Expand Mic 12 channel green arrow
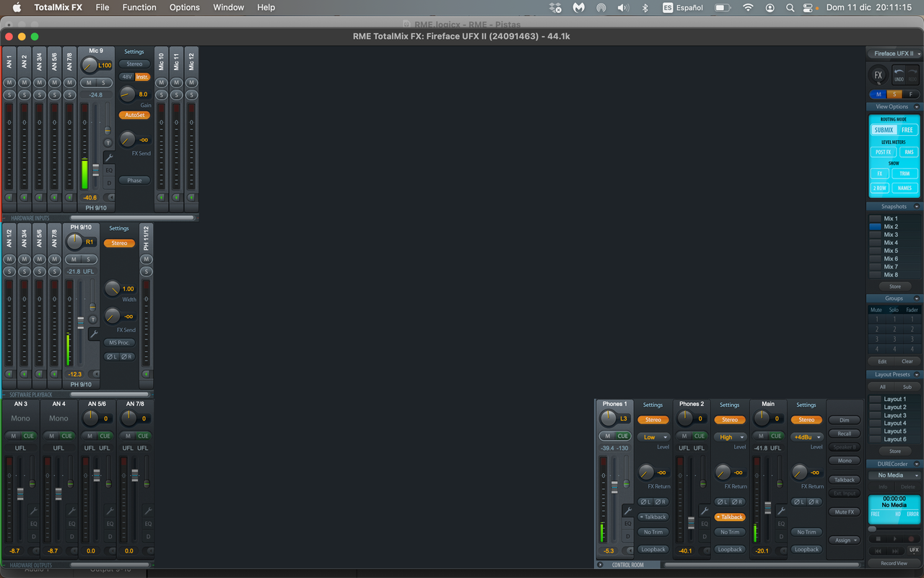 pos(191,197)
